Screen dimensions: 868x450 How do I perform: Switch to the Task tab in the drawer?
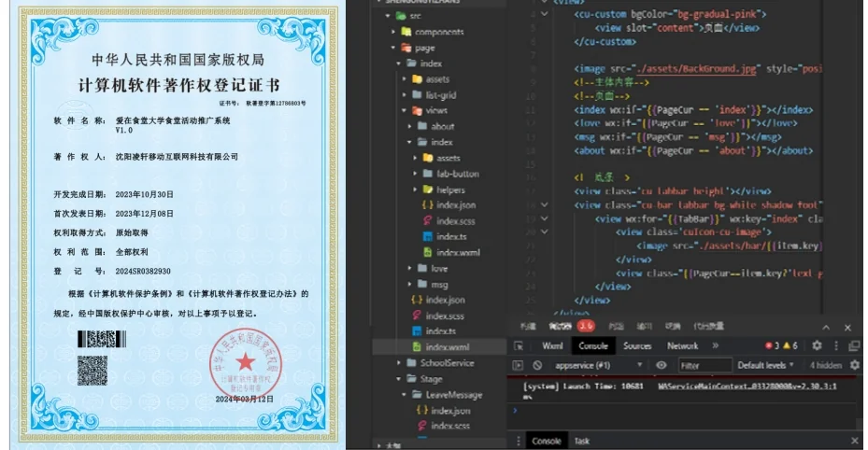pos(582,441)
